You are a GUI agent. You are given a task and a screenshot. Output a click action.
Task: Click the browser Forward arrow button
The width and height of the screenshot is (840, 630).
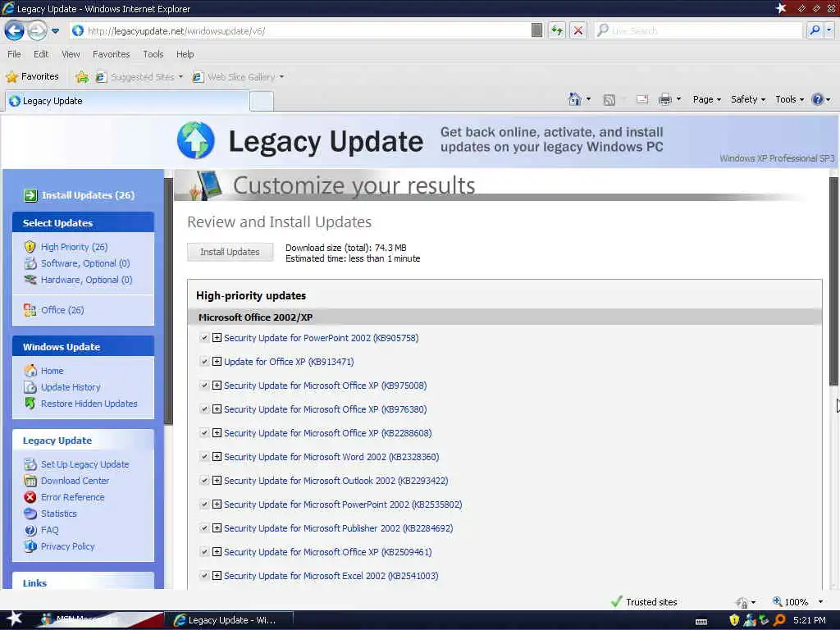36,30
